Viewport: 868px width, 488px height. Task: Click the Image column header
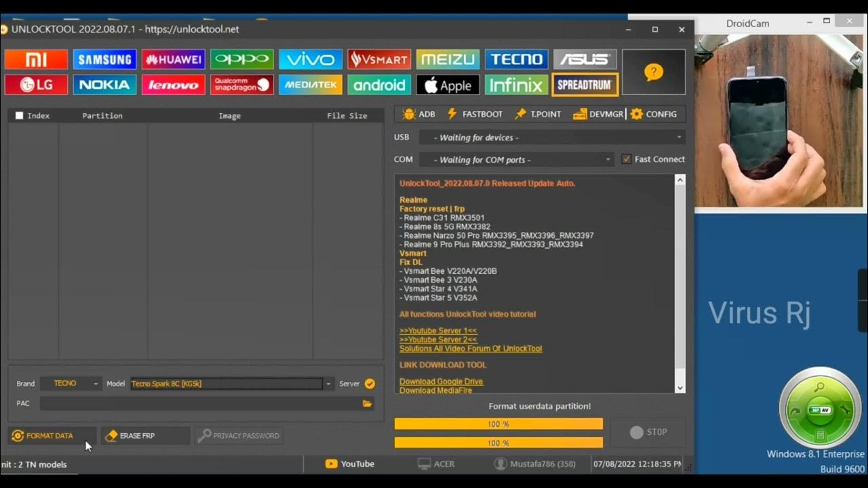[230, 116]
